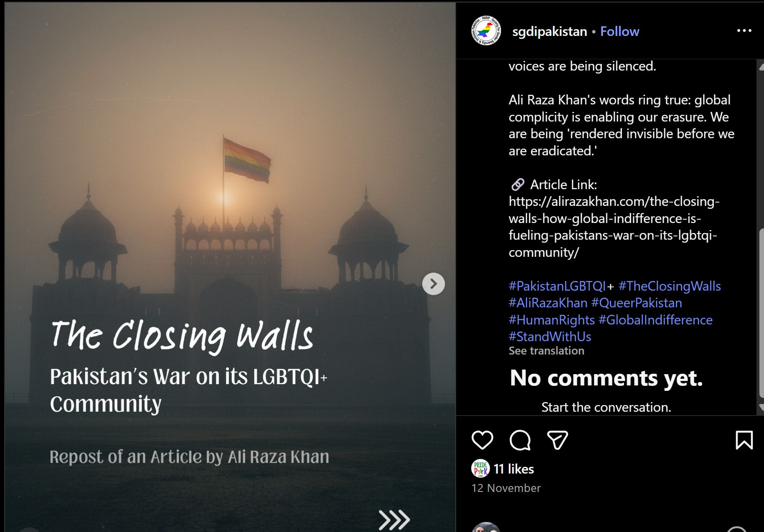Viewport: 764px width, 532px height.
Task: Open more options three-dot menu
Action: (x=744, y=31)
